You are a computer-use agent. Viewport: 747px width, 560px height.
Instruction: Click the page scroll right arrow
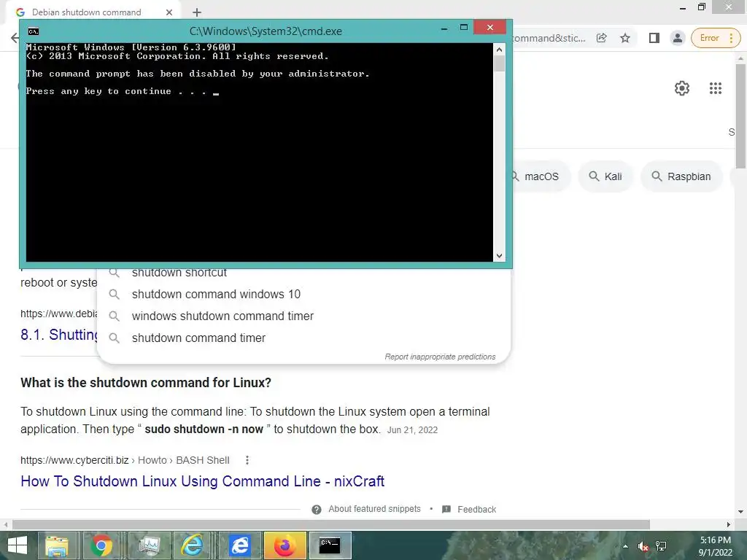click(729, 524)
